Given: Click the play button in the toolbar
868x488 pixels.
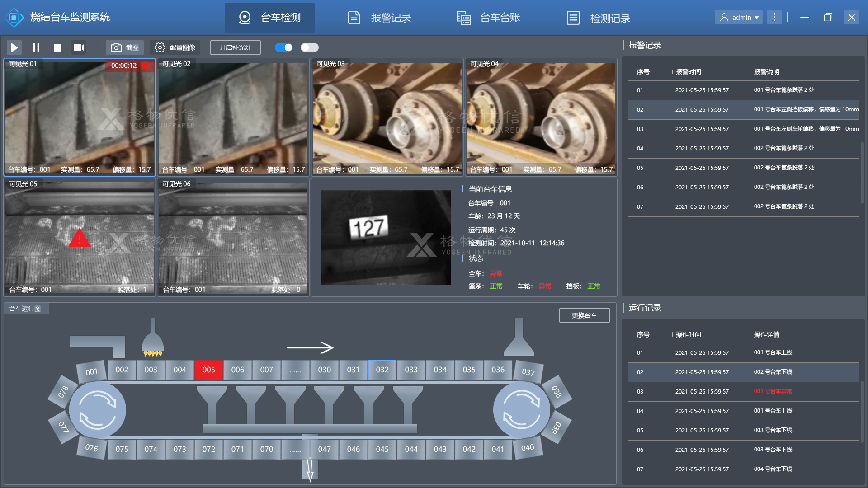Looking at the screenshot, I should (14, 47).
